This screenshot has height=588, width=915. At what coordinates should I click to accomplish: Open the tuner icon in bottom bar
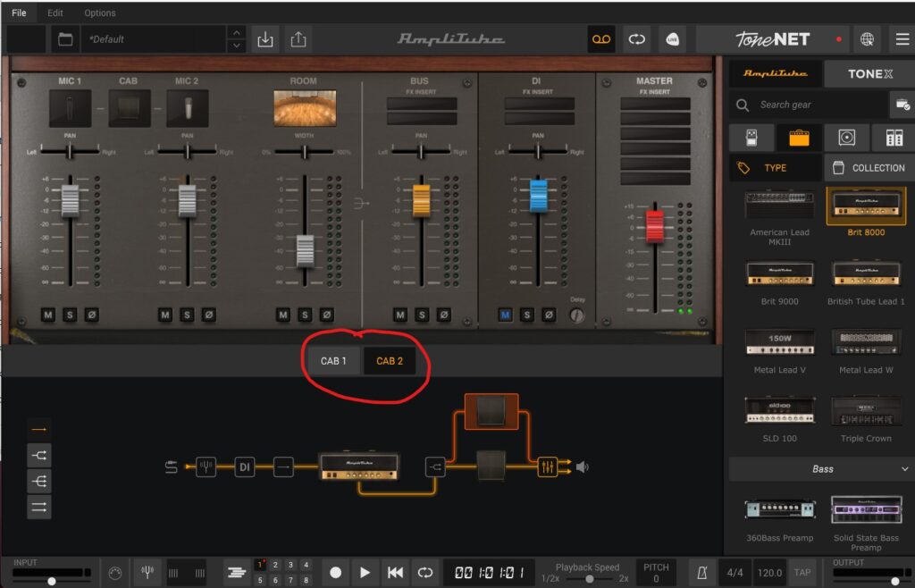(x=147, y=572)
